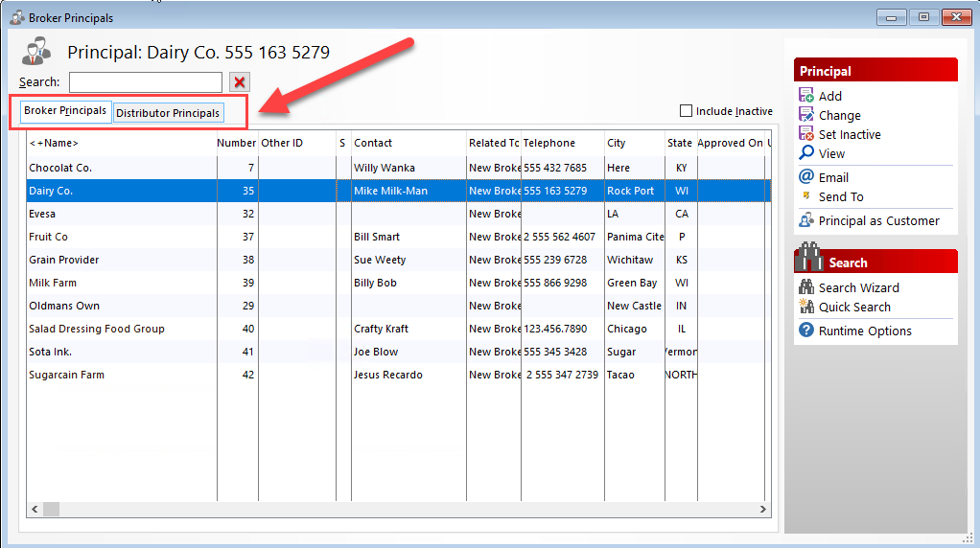Sort by the State column header
980x548 pixels.
681,143
